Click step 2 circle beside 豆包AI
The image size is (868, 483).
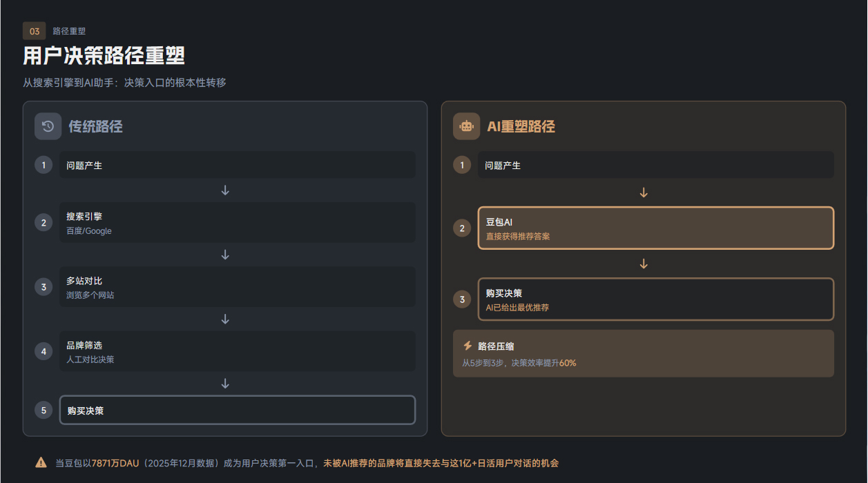click(x=462, y=228)
